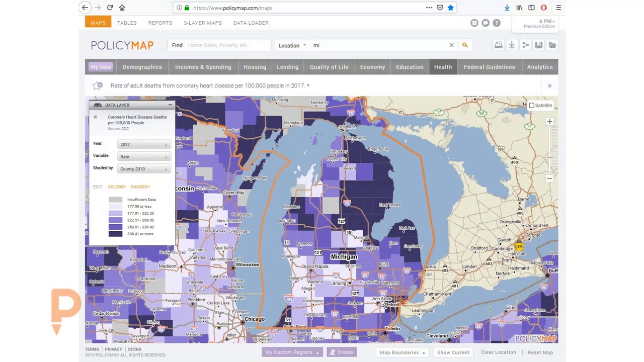The image size is (644, 362).
Task: Click the blue bookmark star
Action: point(450,8)
